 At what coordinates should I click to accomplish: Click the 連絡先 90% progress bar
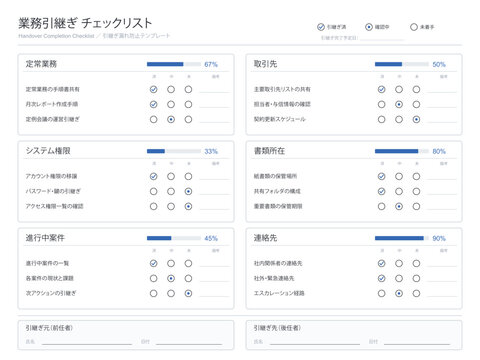click(x=402, y=238)
